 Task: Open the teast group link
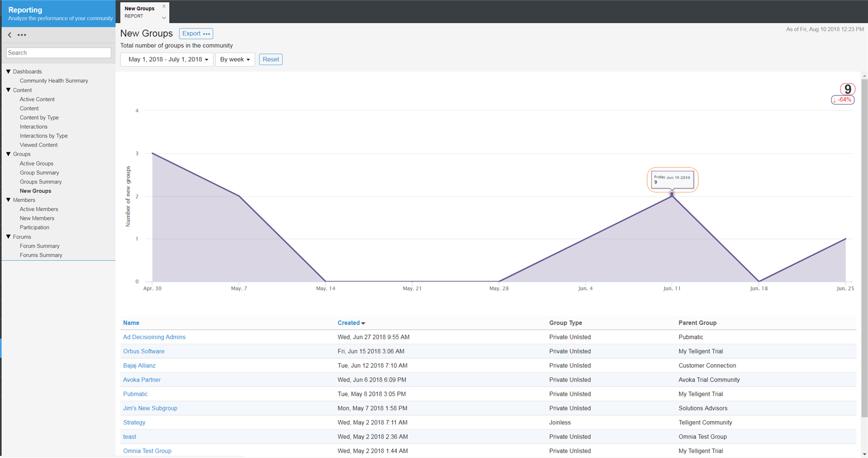(x=130, y=437)
